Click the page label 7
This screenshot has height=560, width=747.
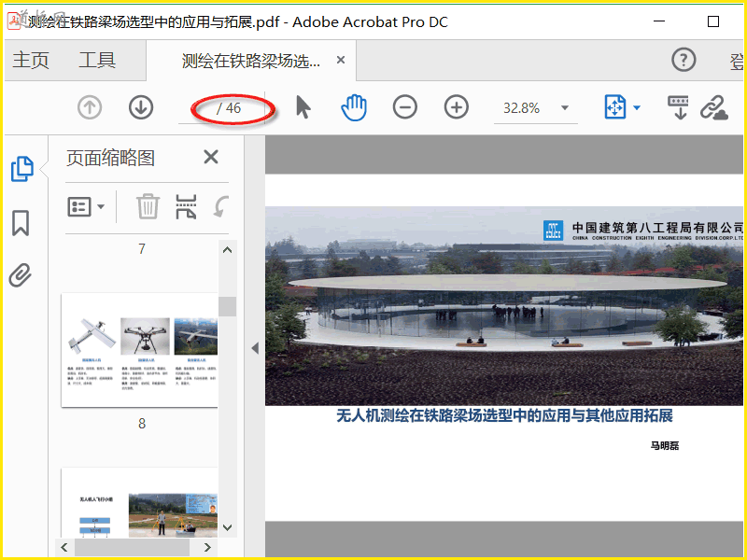tap(142, 249)
